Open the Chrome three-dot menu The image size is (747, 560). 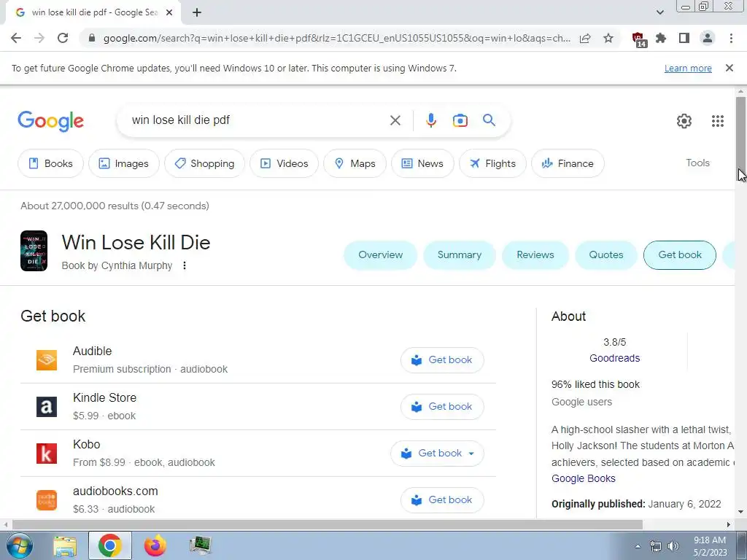coord(731,38)
